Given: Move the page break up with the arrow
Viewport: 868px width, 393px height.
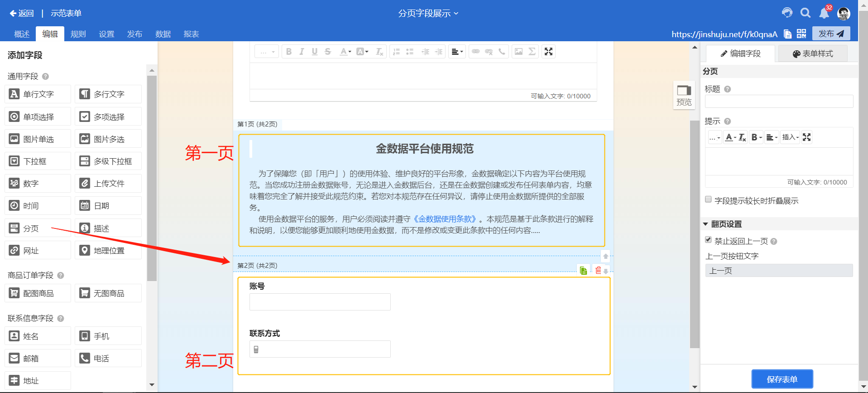Looking at the screenshot, I should 605,256.
